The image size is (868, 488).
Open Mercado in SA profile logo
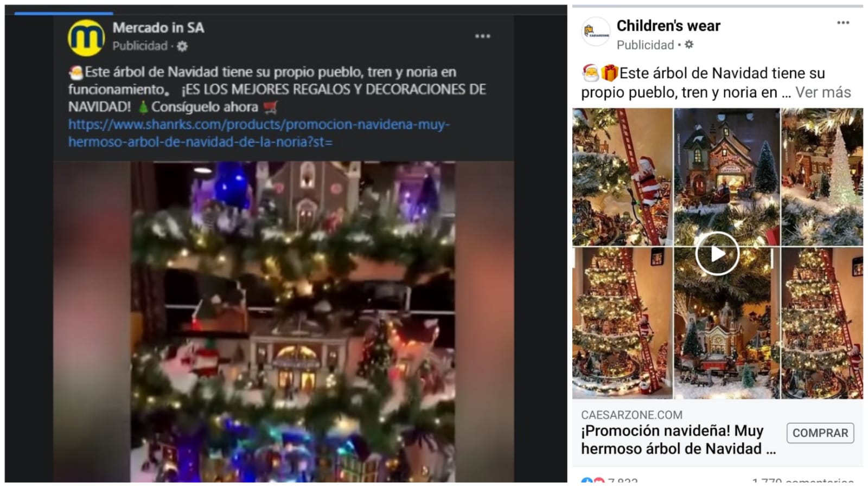[x=86, y=37]
